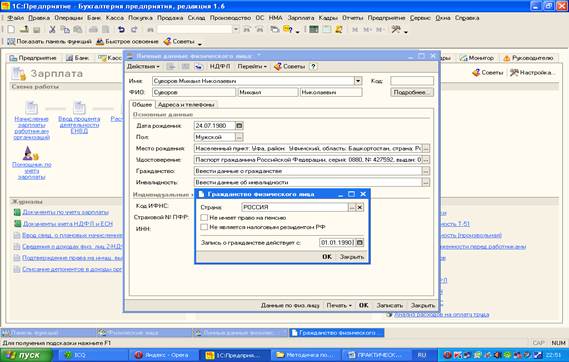Clear the country field with X button
This screenshot has width=569, height=362.
[360, 207]
